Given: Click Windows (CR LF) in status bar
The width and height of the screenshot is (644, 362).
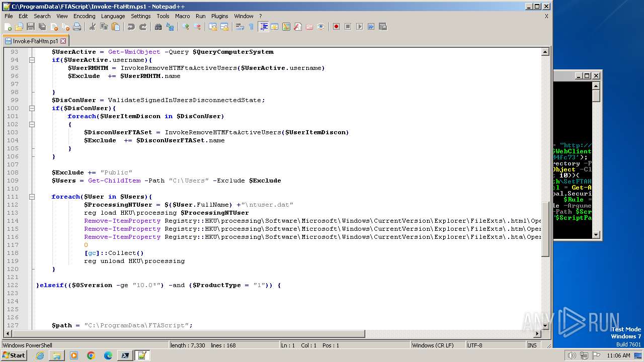Looking at the screenshot, I should coord(437,345).
